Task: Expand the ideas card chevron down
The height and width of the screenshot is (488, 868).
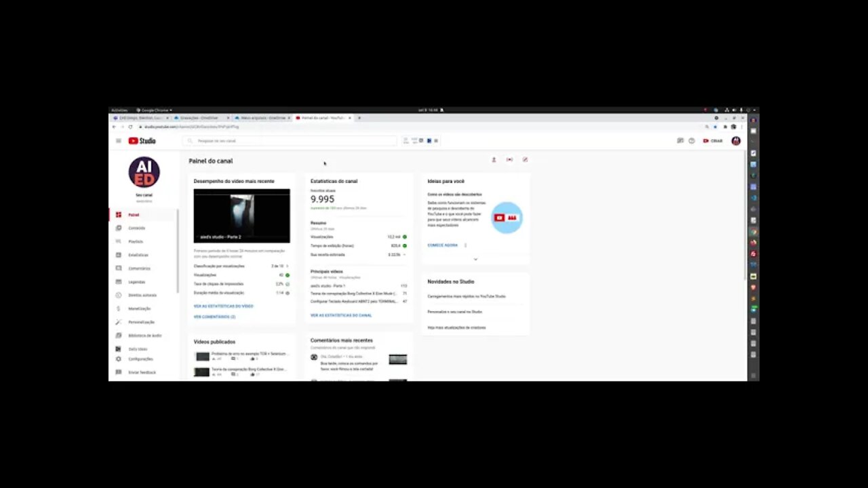Action: click(x=475, y=259)
